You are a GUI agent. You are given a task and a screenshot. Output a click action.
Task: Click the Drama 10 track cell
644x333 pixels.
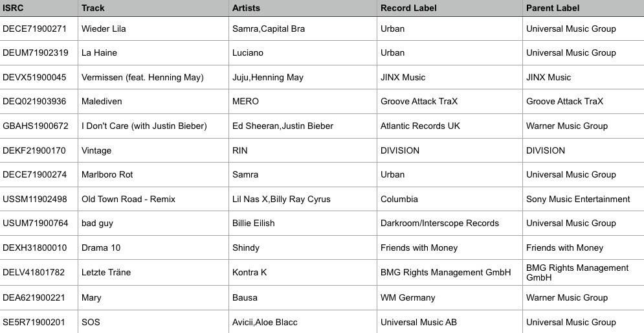coord(101,247)
